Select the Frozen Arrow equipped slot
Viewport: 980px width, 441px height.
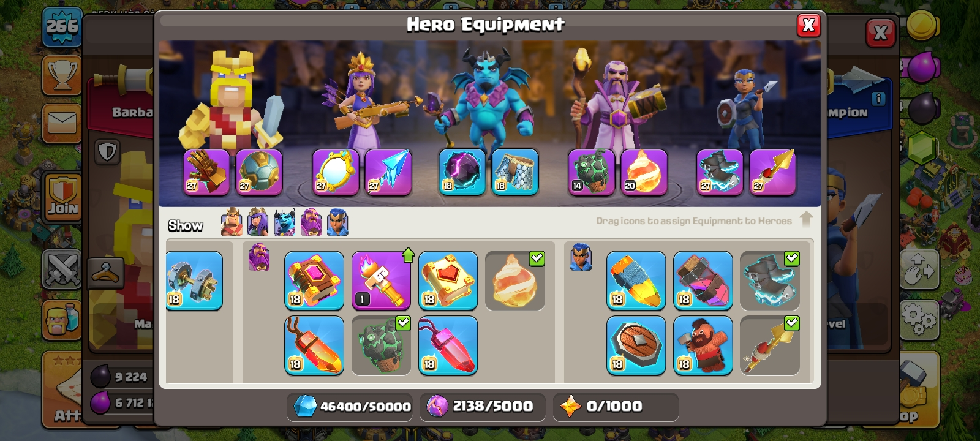pyautogui.click(x=388, y=172)
